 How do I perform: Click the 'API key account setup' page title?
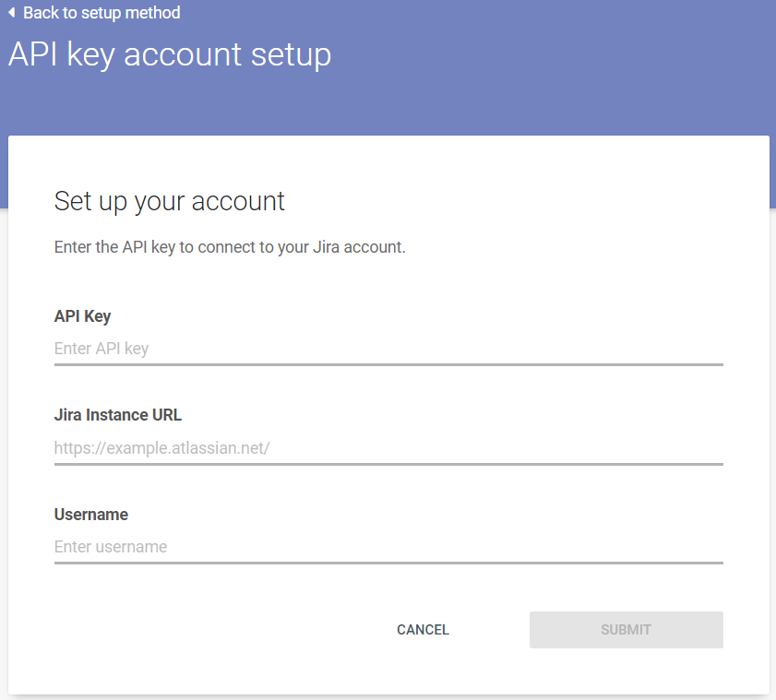pos(170,54)
